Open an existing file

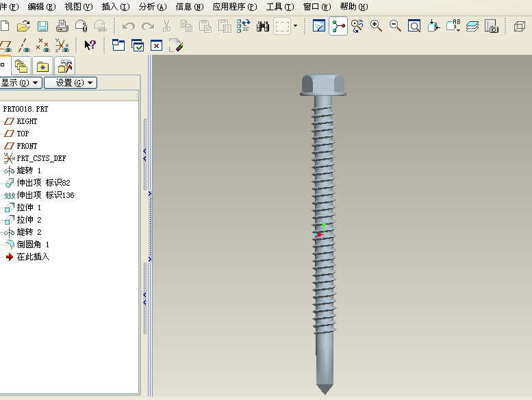click(x=23, y=26)
